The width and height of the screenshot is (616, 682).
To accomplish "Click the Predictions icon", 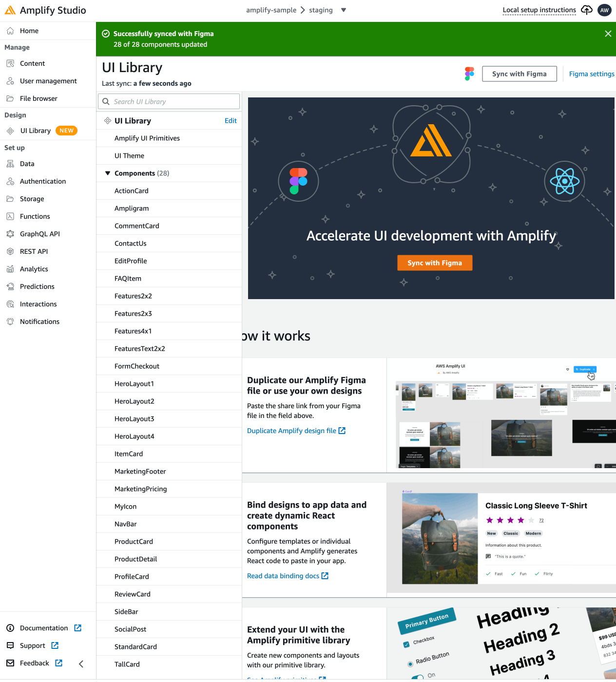I will tap(10, 286).
